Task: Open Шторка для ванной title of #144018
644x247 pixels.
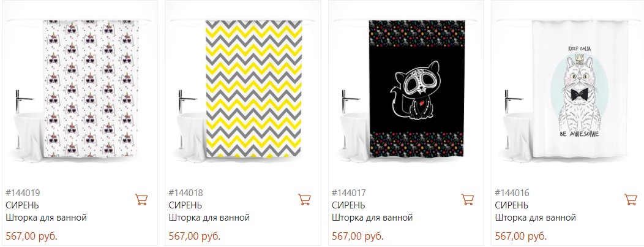Action: (x=209, y=218)
